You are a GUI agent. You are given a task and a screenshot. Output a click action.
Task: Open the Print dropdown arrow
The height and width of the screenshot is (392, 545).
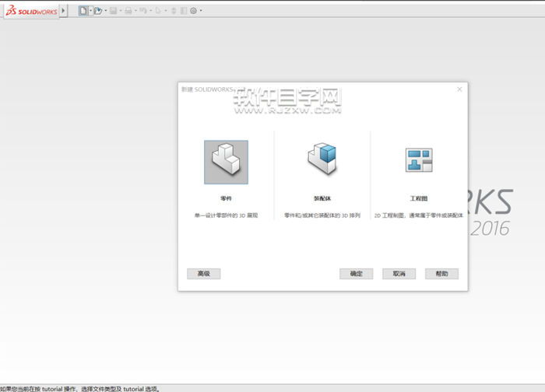(135, 11)
